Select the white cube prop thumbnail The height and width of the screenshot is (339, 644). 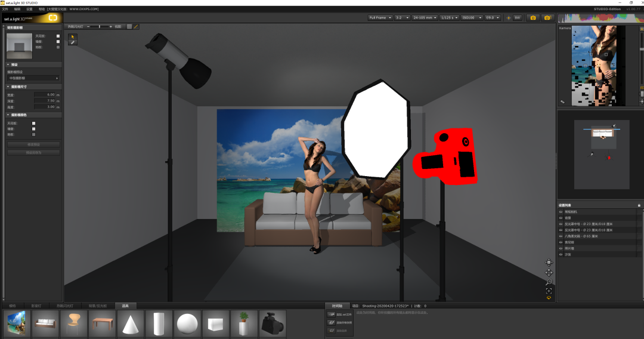(x=215, y=323)
